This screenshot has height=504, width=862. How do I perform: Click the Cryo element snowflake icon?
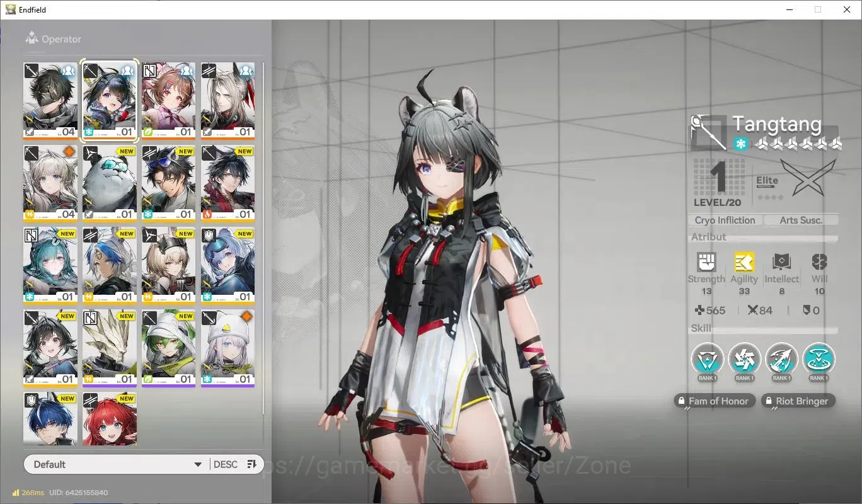tap(741, 144)
